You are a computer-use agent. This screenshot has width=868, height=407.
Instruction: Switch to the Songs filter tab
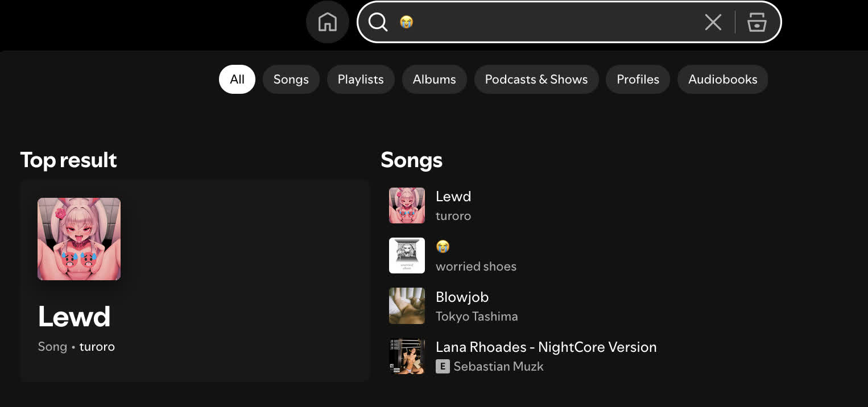click(291, 79)
